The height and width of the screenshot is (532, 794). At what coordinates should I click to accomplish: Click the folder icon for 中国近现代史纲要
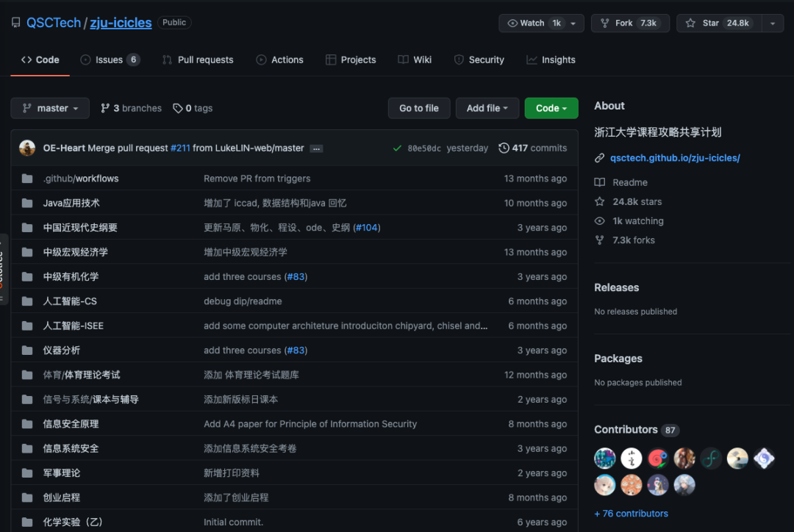click(x=27, y=228)
